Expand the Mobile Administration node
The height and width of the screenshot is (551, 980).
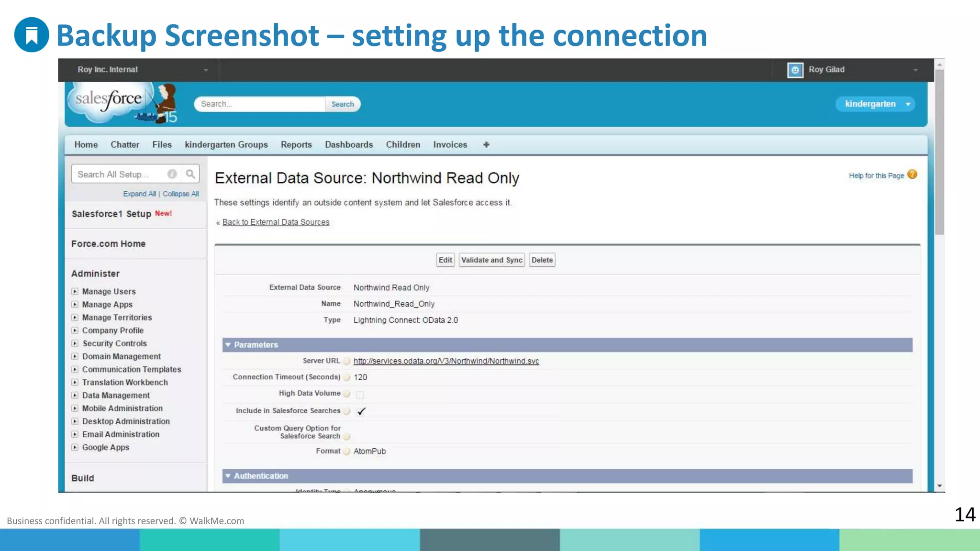(75, 408)
